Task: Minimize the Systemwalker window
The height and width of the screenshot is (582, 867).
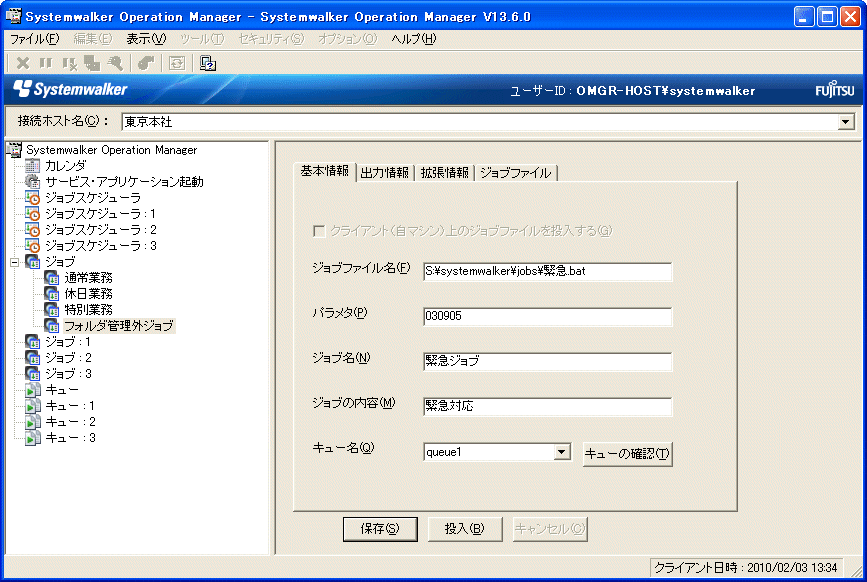Action: 804,17
